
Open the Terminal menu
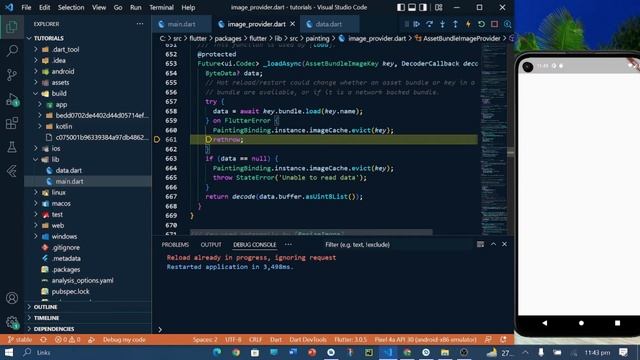point(161,7)
